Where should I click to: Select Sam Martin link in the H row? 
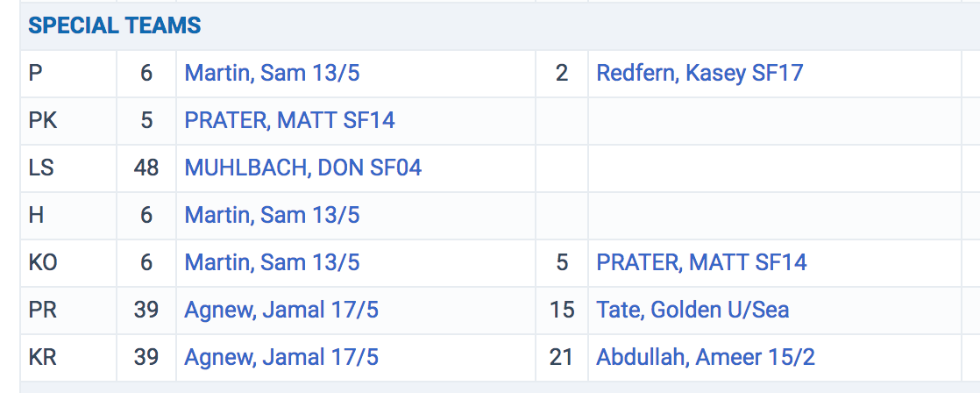[272, 215]
